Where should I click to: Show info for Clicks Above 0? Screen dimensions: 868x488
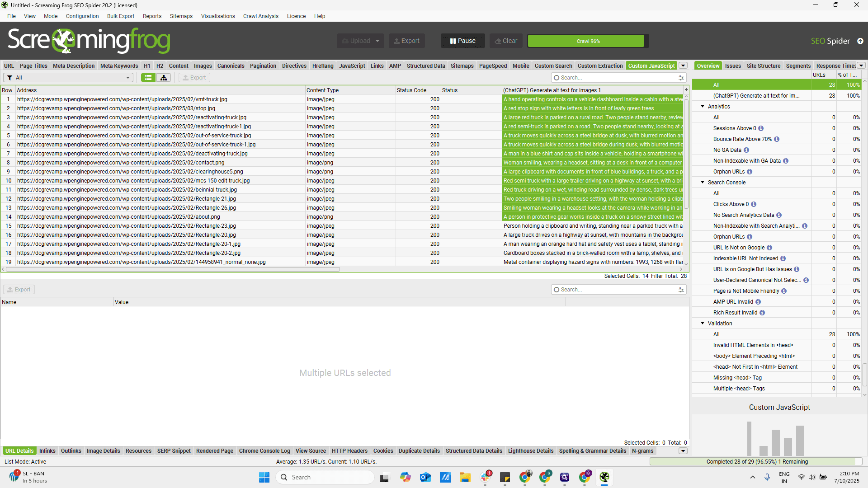pos(754,204)
